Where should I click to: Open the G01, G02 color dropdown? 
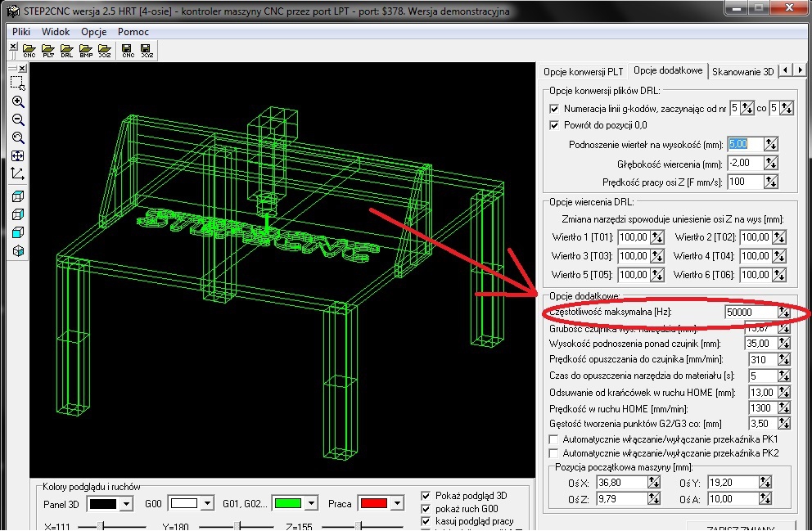(311, 503)
